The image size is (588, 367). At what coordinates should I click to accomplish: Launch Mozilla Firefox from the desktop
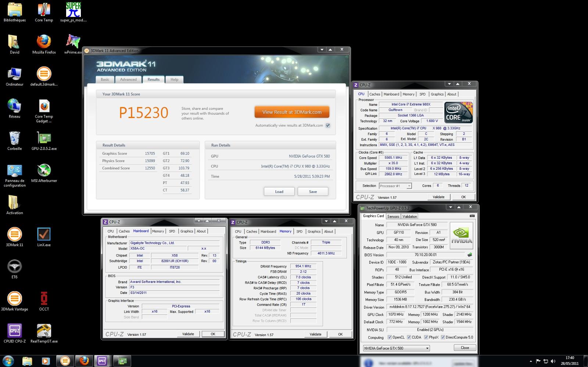click(x=44, y=44)
